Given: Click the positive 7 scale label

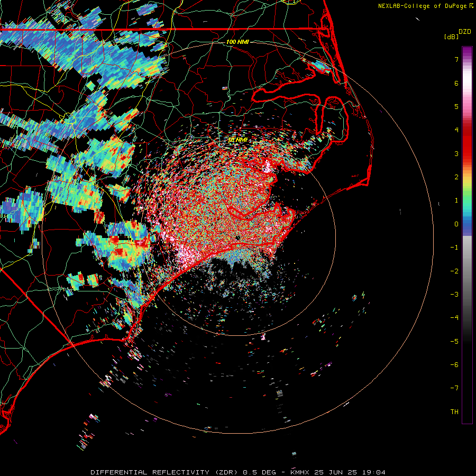Looking at the screenshot, I should 456,59.
